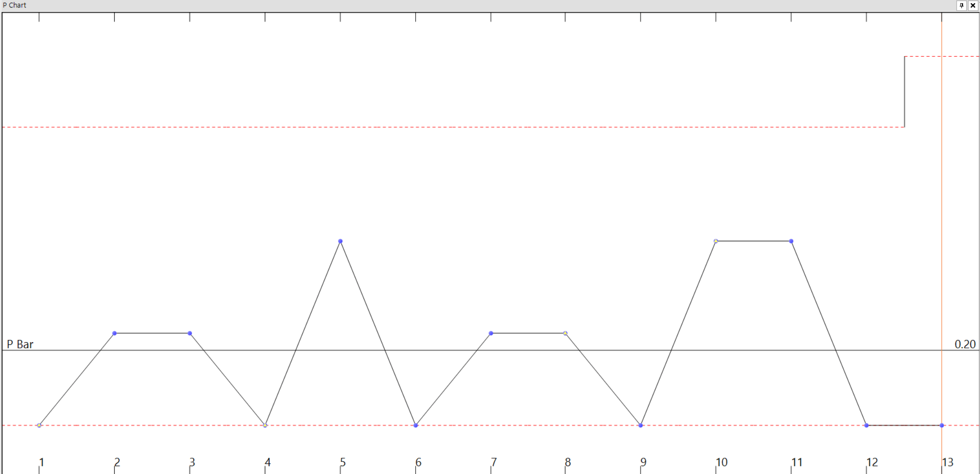Click the 'P Chart' panel title
Viewport: 980px width, 474px height.
(x=15, y=5)
